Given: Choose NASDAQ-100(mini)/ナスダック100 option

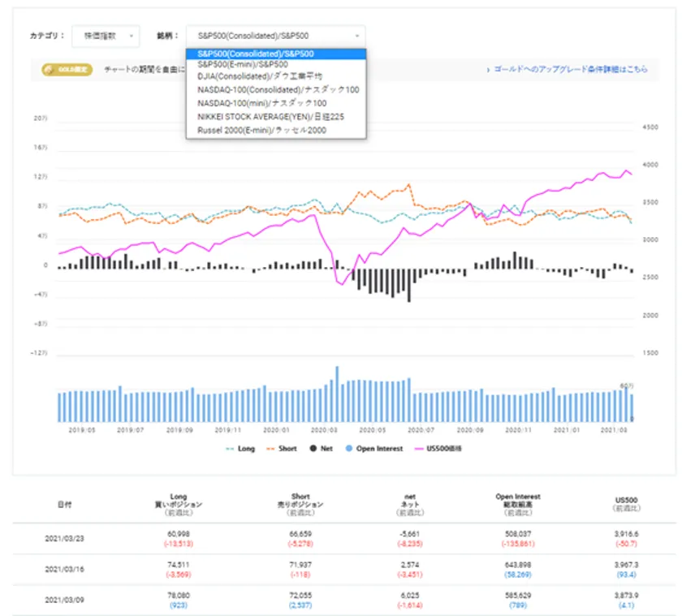Looking at the screenshot, I should tap(262, 103).
